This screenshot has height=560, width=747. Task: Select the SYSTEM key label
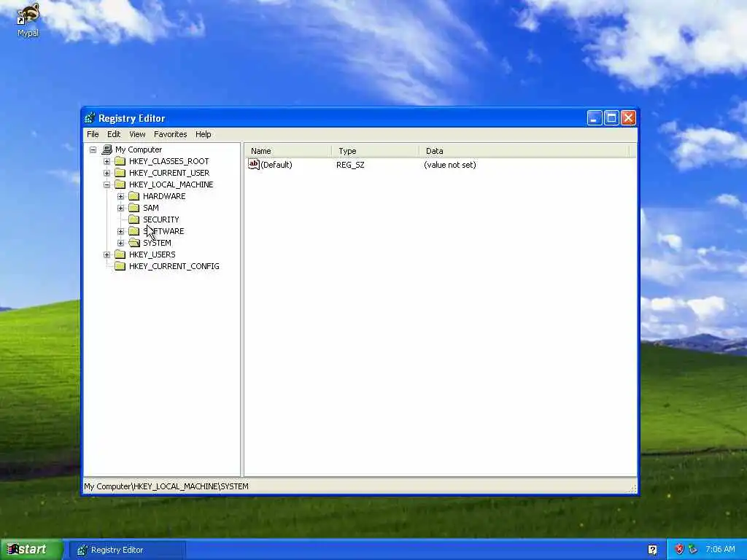coord(158,243)
